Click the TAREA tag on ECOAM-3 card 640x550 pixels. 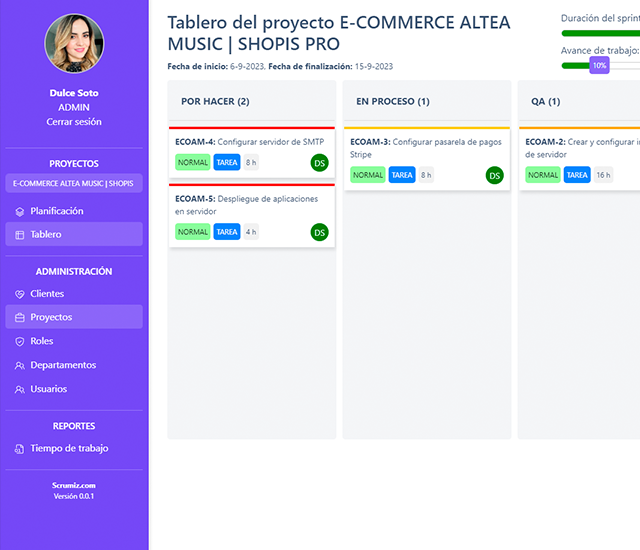tap(402, 175)
